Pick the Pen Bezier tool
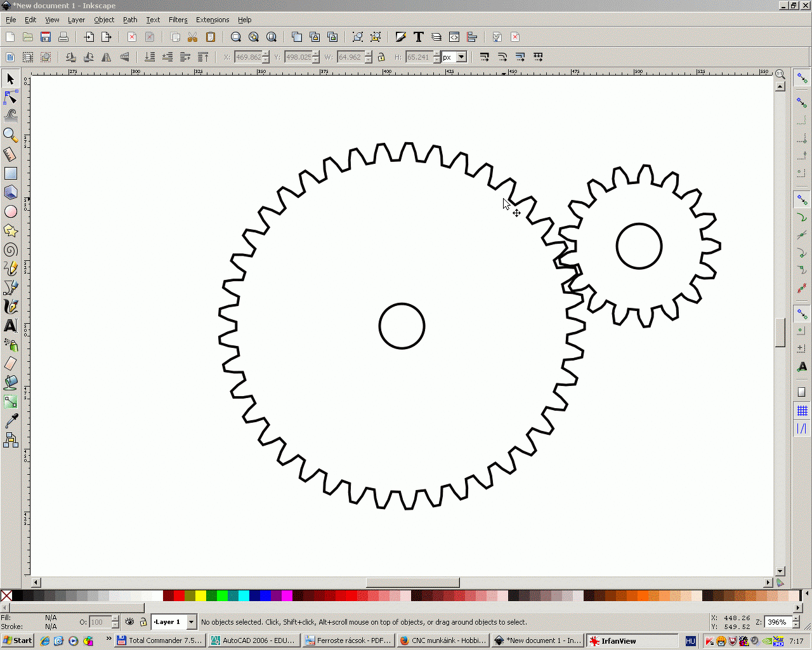The image size is (812, 650). click(11, 288)
